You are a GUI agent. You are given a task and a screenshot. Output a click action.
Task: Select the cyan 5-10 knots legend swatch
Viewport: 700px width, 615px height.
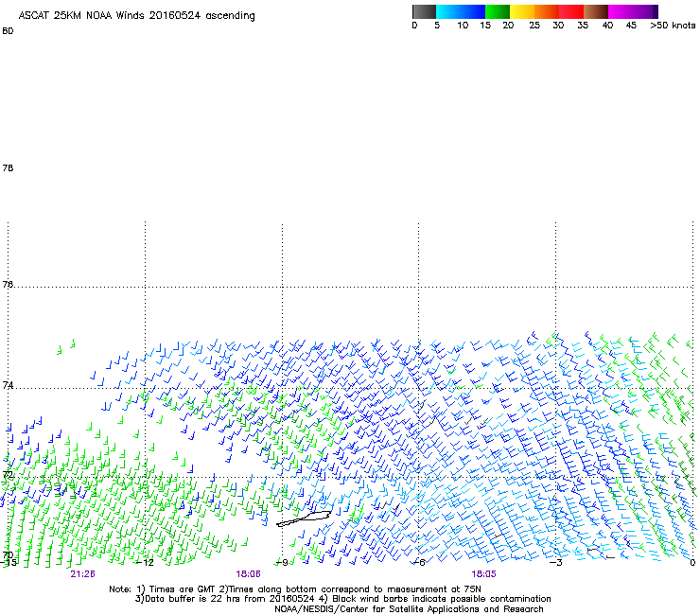[x=448, y=11]
